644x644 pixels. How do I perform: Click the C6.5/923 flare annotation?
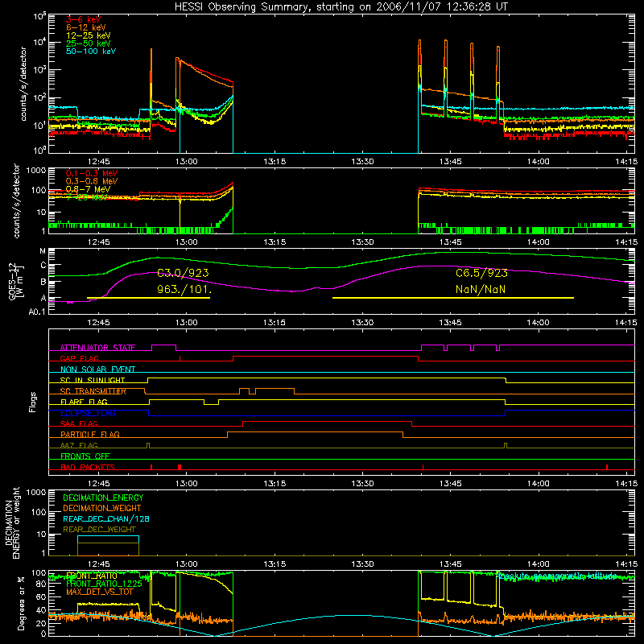(481, 273)
